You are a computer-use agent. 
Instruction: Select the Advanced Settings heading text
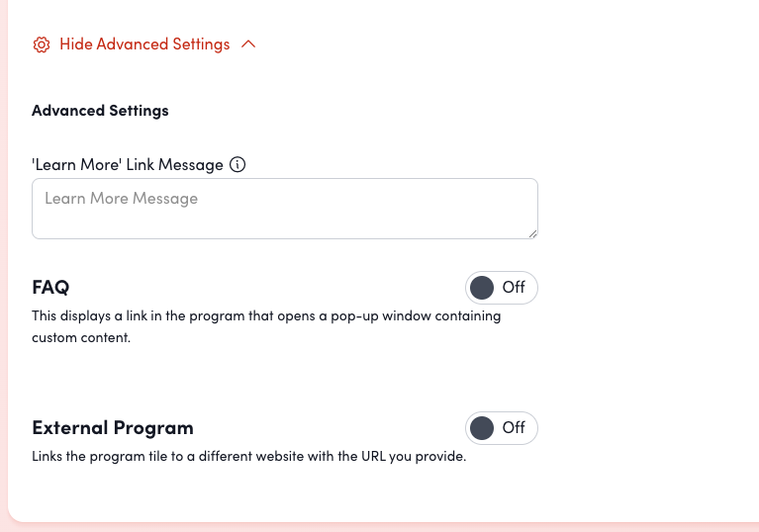(x=100, y=111)
